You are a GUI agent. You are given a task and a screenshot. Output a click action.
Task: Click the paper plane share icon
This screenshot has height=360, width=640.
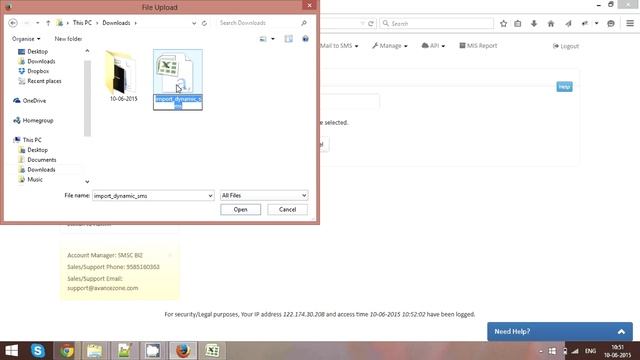point(568,24)
